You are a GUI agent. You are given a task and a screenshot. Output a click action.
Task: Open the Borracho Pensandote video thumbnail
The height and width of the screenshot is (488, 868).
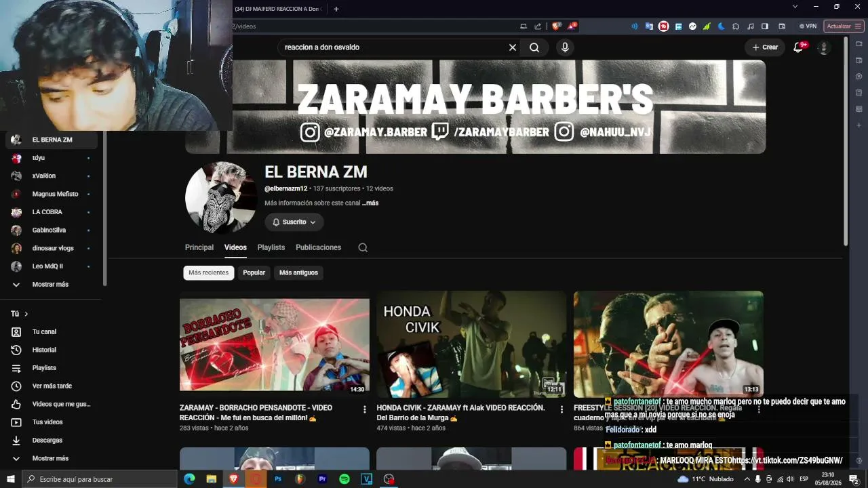(275, 344)
